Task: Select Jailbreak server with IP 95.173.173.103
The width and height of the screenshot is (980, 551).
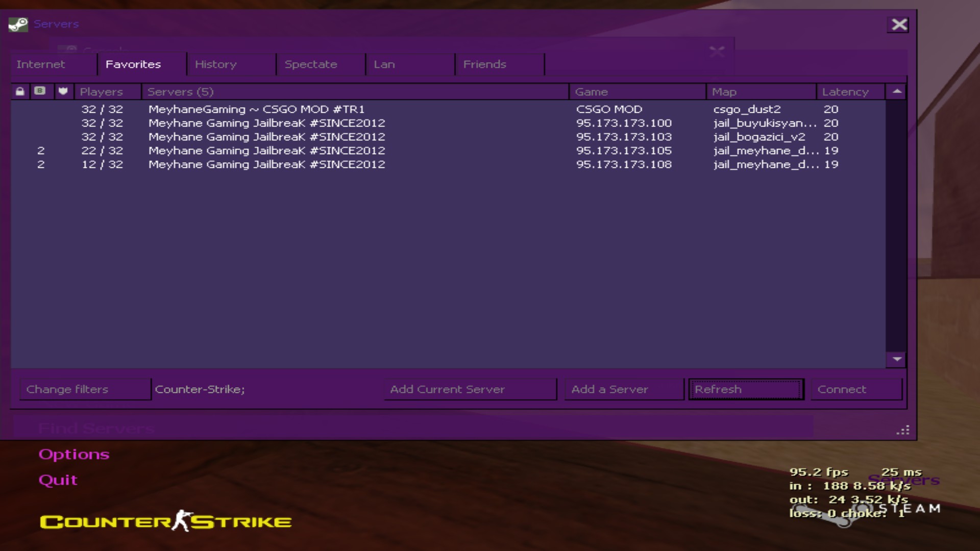Action: (448, 137)
